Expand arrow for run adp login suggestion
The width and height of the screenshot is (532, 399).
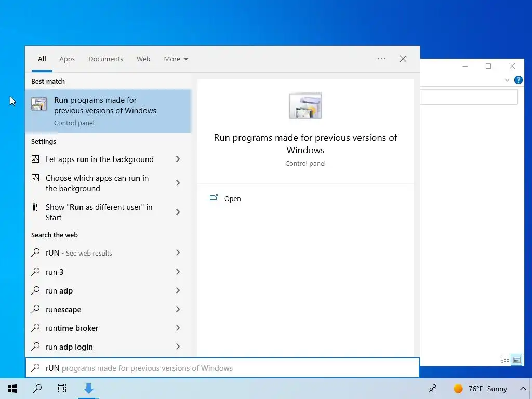click(178, 347)
